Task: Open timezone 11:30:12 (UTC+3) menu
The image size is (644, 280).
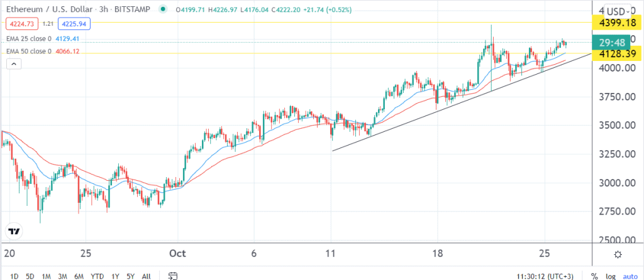Action: pyautogui.click(x=544, y=276)
